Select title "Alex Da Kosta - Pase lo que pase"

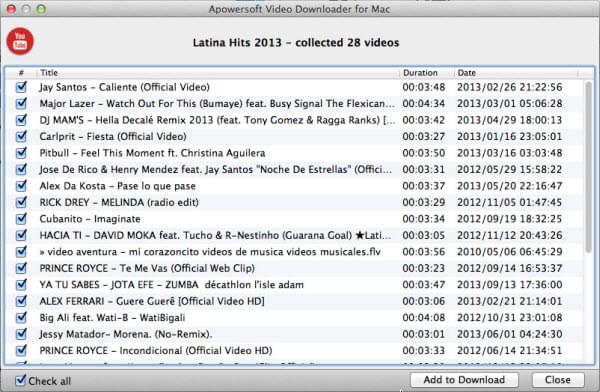click(x=117, y=186)
